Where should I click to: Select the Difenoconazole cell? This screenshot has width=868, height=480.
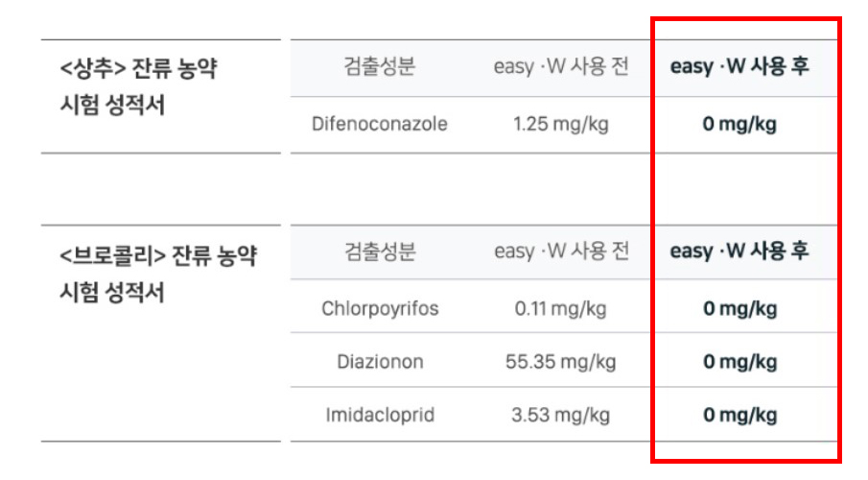(x=380, y=124)
